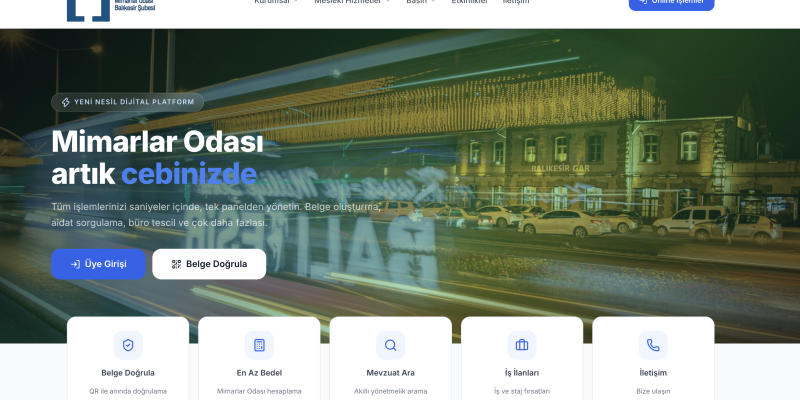
Task: Click "Bize ulaşın" description text
Action: (653, 391)
